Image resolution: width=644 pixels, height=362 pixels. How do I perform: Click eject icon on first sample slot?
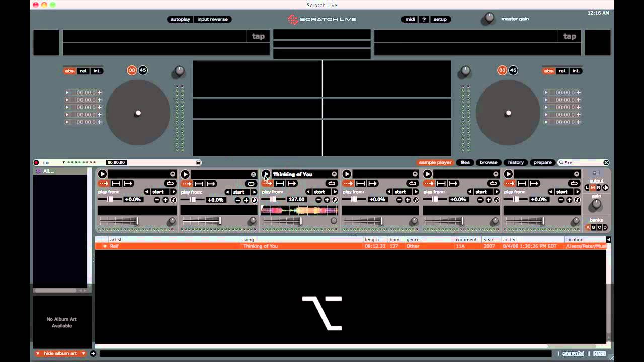[x=173, y=174]
